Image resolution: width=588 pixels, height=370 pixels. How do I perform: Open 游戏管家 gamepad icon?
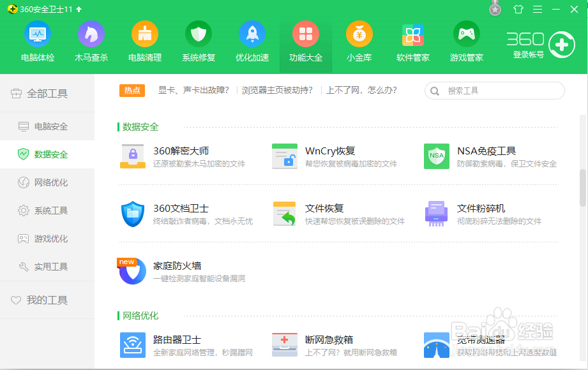tap(467, 34)
